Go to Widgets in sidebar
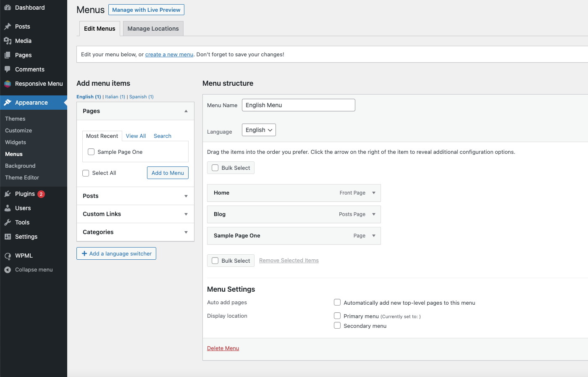Viewport: 588px width, 377px height. point(16,142)
